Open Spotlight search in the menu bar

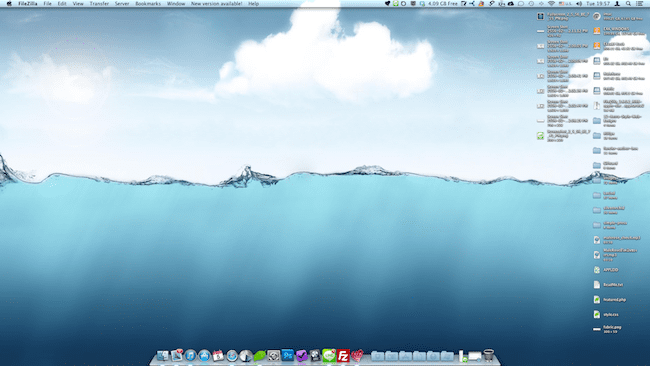click(x=628, y=4)
